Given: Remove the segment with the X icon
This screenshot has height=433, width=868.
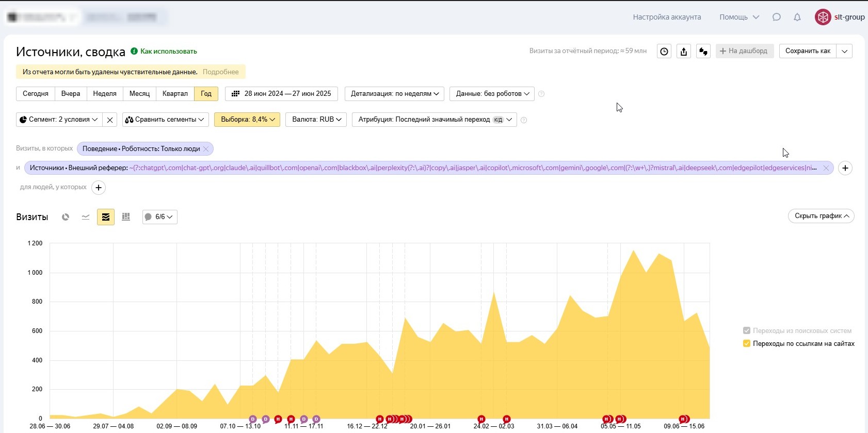Looking at the screenshot, I should pyautogui.click(x=110, y=120).
